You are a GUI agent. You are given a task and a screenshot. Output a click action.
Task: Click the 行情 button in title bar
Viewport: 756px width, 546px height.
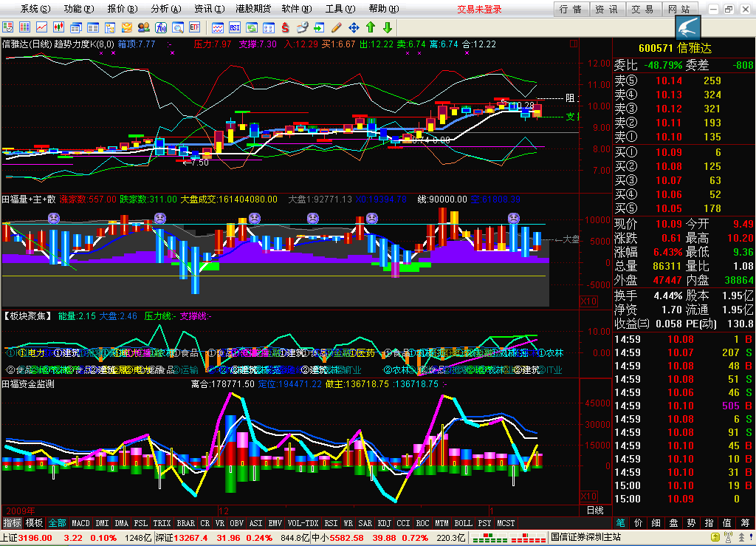[x=571, y=9]
